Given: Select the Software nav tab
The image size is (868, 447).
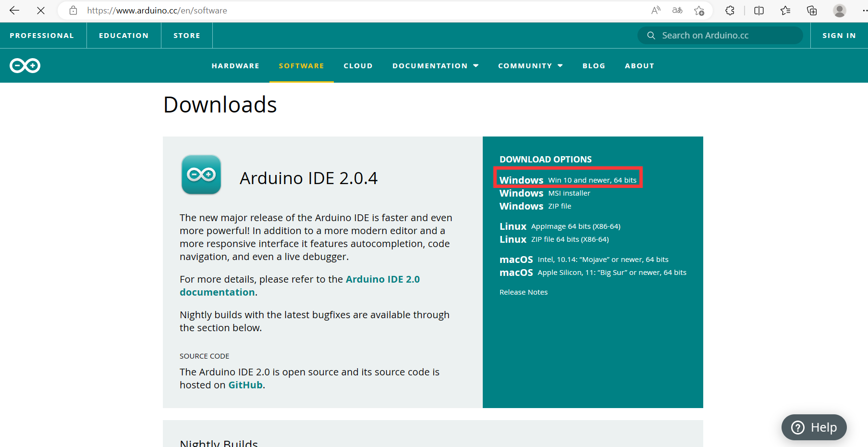Looking at the screenshot, I should (302, 66).
